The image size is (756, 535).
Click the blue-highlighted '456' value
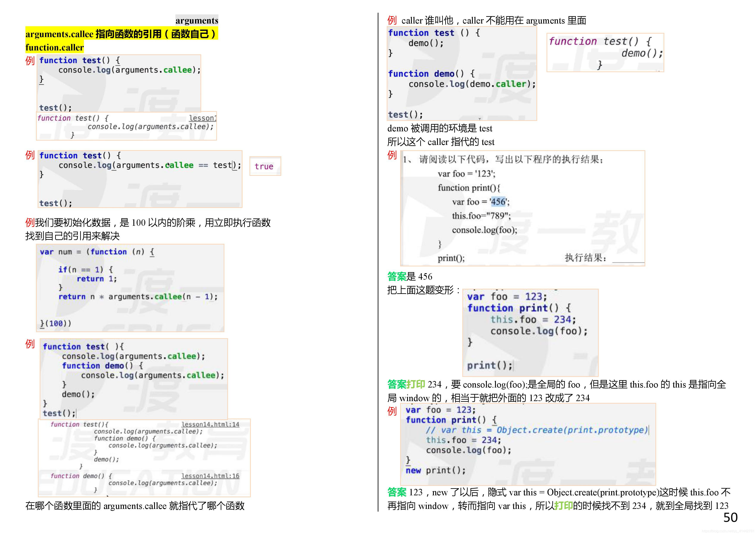point(498,202)
